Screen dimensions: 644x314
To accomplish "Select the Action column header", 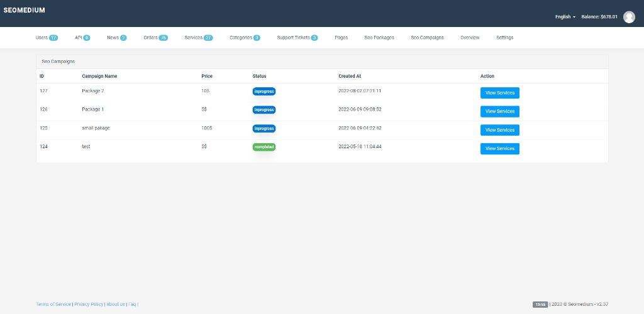I will [487, 76].
